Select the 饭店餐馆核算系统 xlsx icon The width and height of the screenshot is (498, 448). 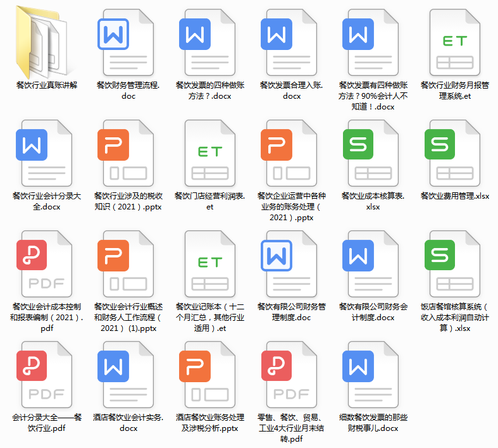pyautogui.click(x=452, y=264)
